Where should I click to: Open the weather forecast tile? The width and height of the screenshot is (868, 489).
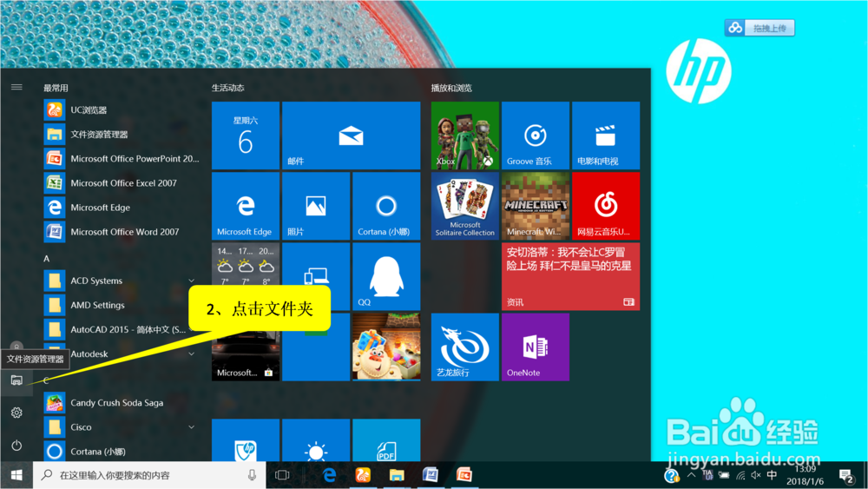(246, 265)
